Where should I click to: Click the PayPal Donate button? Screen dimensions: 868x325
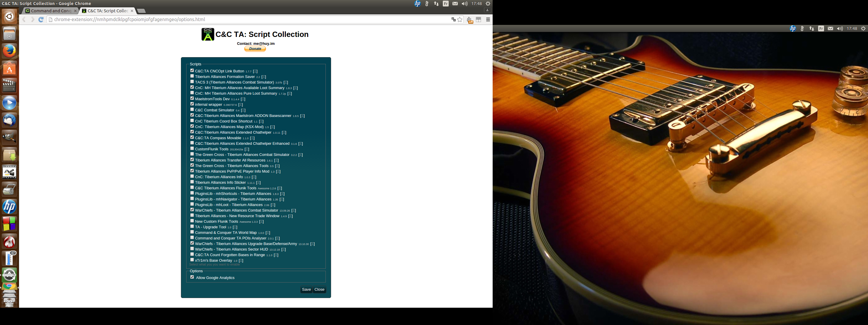pos(255,49)
